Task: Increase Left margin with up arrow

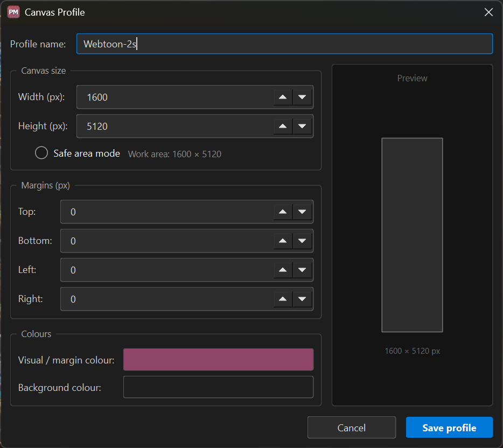Action: pyautogui.click(x=283, y=270)
